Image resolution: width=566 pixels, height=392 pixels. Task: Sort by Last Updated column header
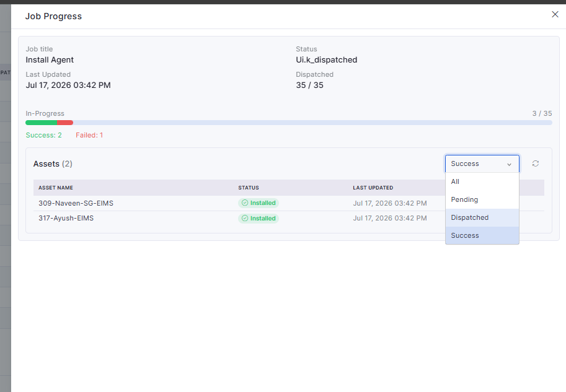[373, 188]
